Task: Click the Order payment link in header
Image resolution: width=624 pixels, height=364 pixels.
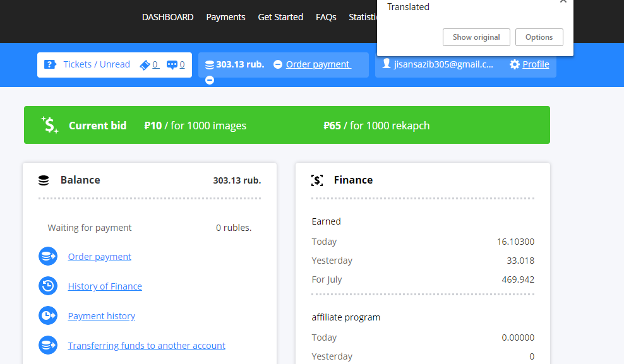Action: (x=318, y=64)
